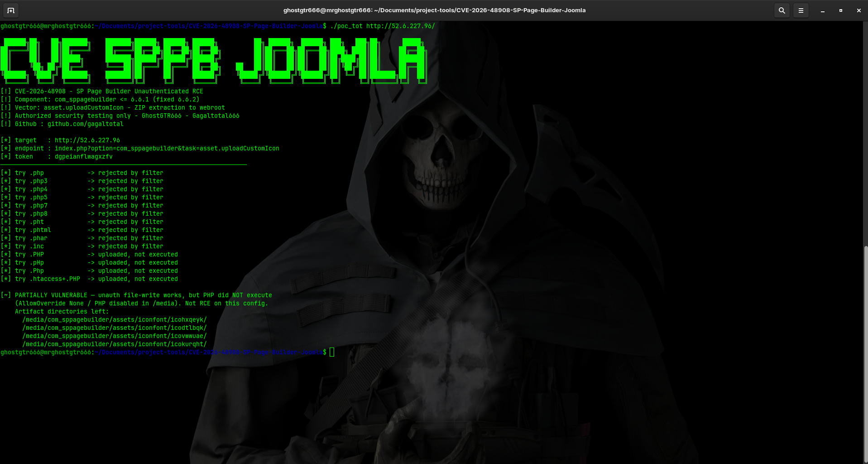
Task: Click the uppercase 'try .PHP' result line
Action: click(x=89, y=255)
